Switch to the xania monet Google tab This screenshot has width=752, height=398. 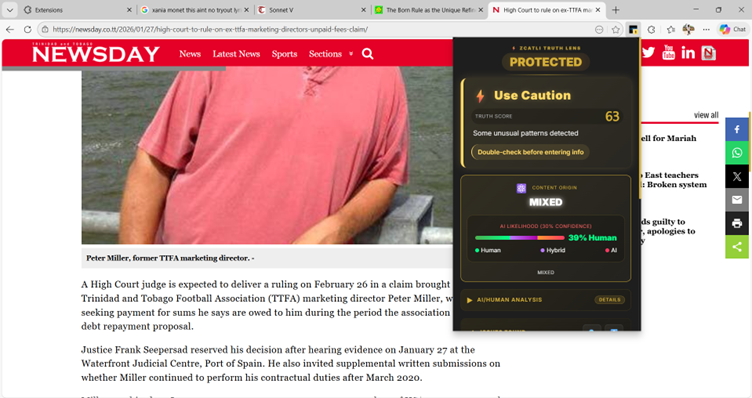(194, 10)
